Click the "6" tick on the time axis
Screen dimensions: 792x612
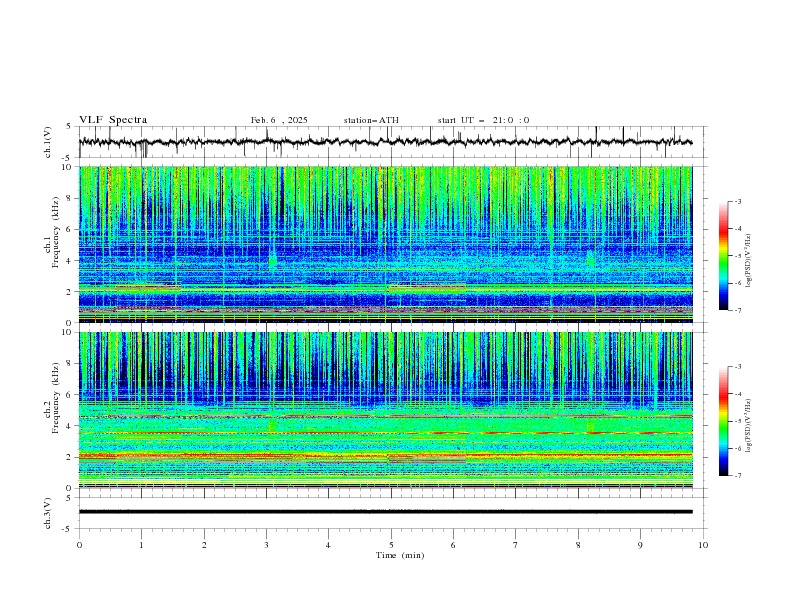tap(453, 545)
